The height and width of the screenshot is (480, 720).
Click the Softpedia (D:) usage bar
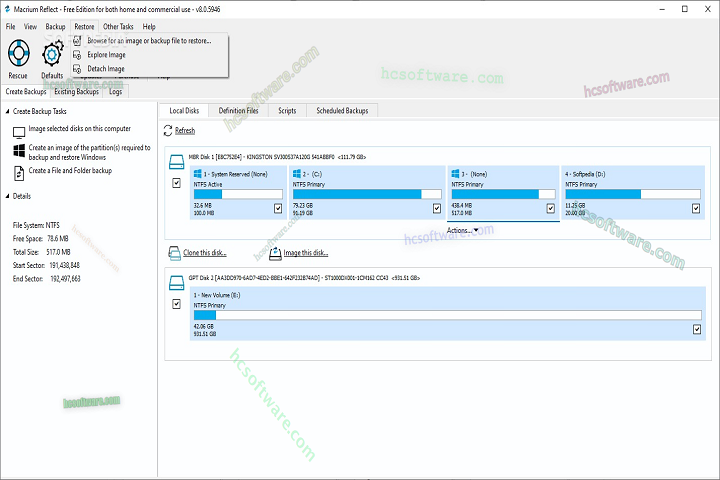pyautogui.click(x=633, y=194)
